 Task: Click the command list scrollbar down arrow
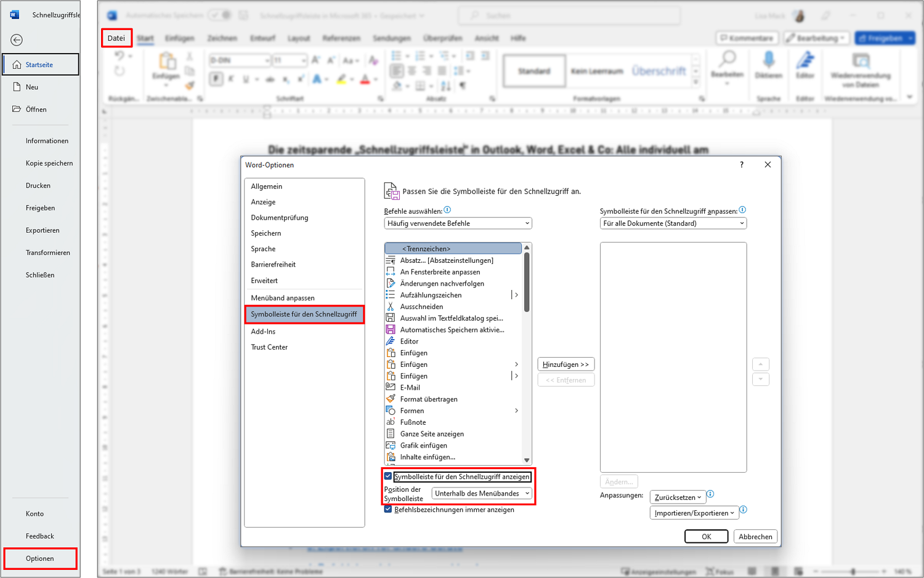(x=527, y=460)
